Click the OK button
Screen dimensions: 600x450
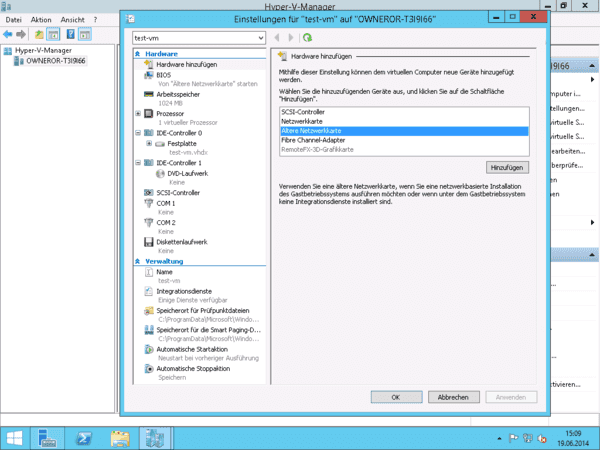[x=396, y=397]
